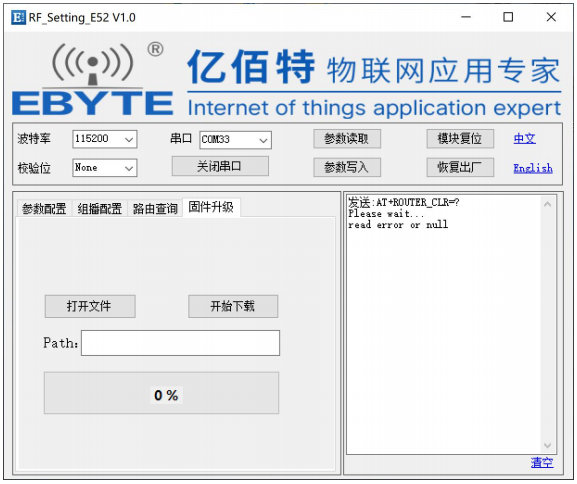This screenshot has height=484, width=577.
Task: Switch language with the 中文 link
Action: [524, 139]
